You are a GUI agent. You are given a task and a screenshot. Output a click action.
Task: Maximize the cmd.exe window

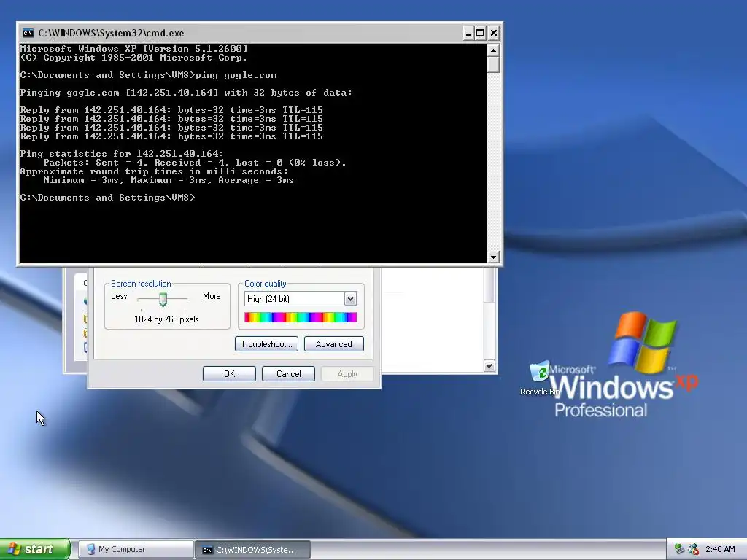coord(480,33)
